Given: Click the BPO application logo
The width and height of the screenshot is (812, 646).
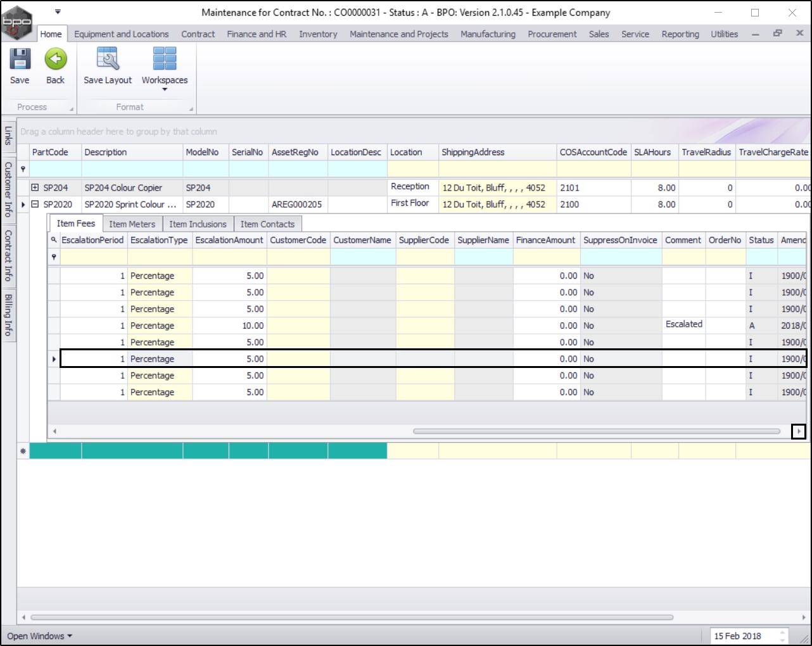Looking at the screenshot, I should click(17, 23).
